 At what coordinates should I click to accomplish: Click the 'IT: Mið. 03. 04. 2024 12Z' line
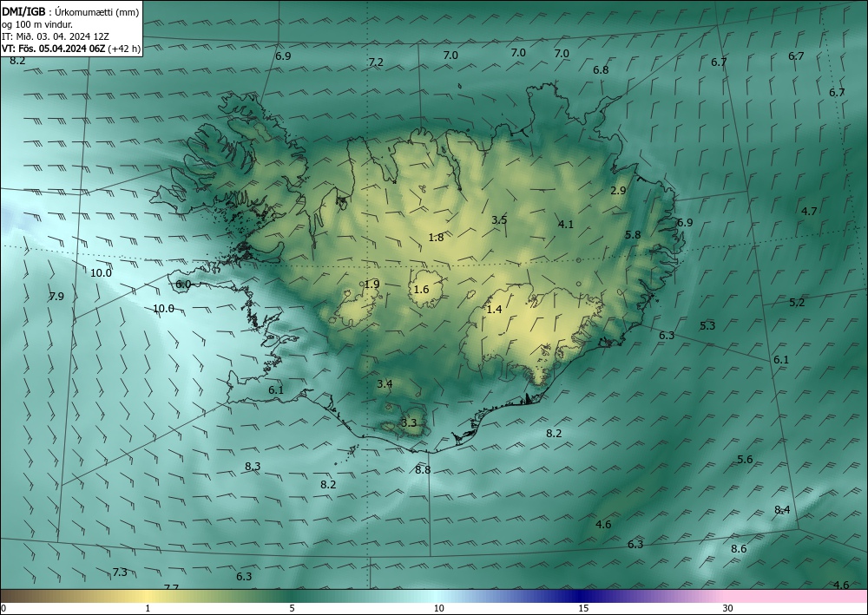[x=56, y=36]
